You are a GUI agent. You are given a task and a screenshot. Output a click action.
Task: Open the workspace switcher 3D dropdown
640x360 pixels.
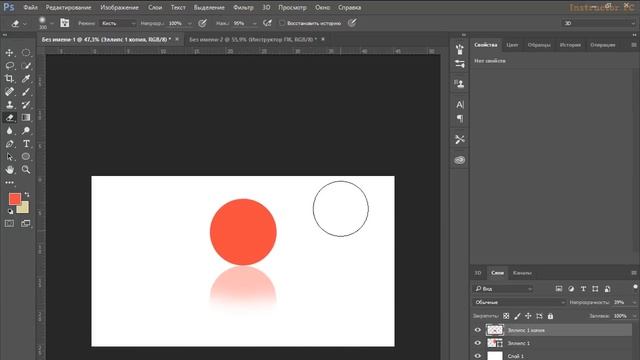coord(598,23)
